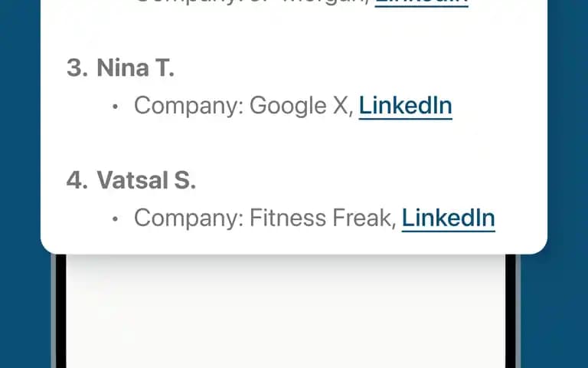This screenshot has width=588, height=368.
Task: Click the bullet point before Company: Fitness Freak
Action: coord(115,219)
